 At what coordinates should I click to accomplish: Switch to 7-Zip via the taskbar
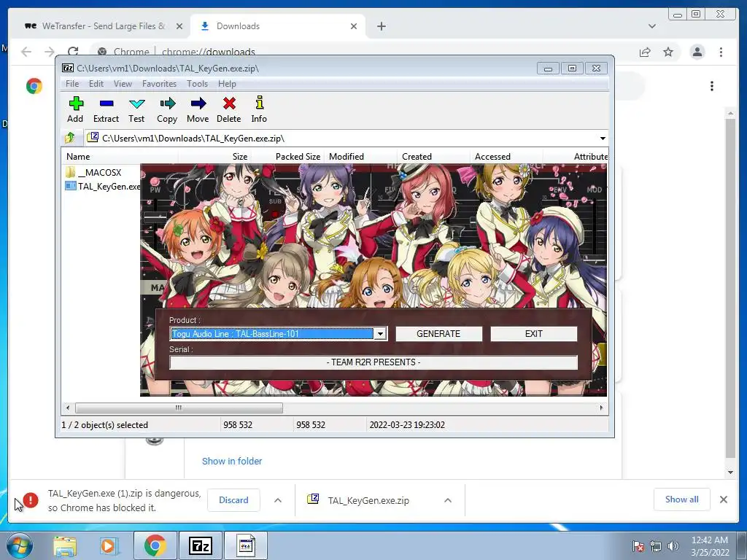[200, 545]
